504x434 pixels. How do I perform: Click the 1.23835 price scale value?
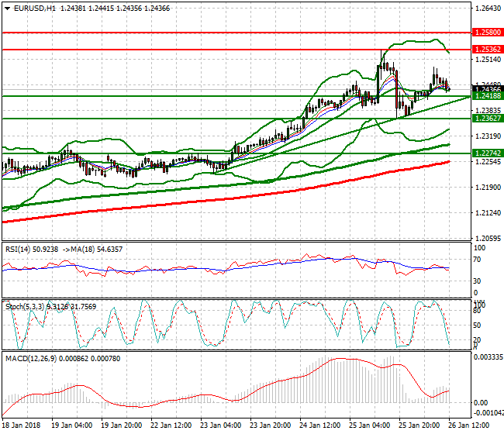[488, 111]
